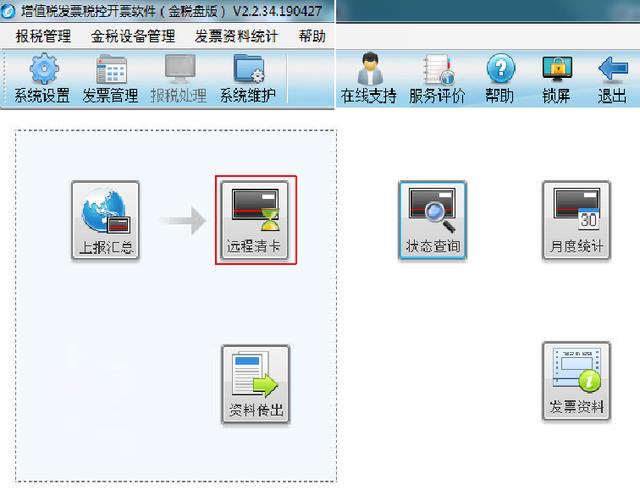Click 上报汇总 globe button
Viewport: 640px width, 501px height.
tap(106, 220)
